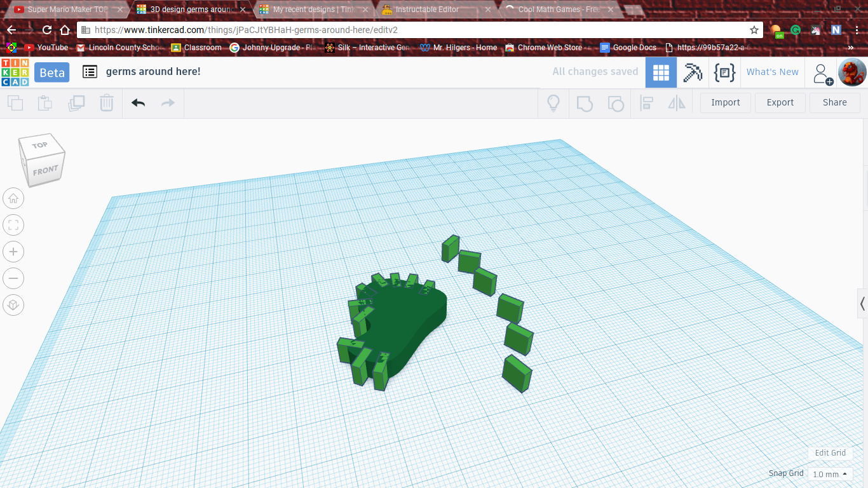Click the Share button
The image size is (868, 488).
pos(835,103)
